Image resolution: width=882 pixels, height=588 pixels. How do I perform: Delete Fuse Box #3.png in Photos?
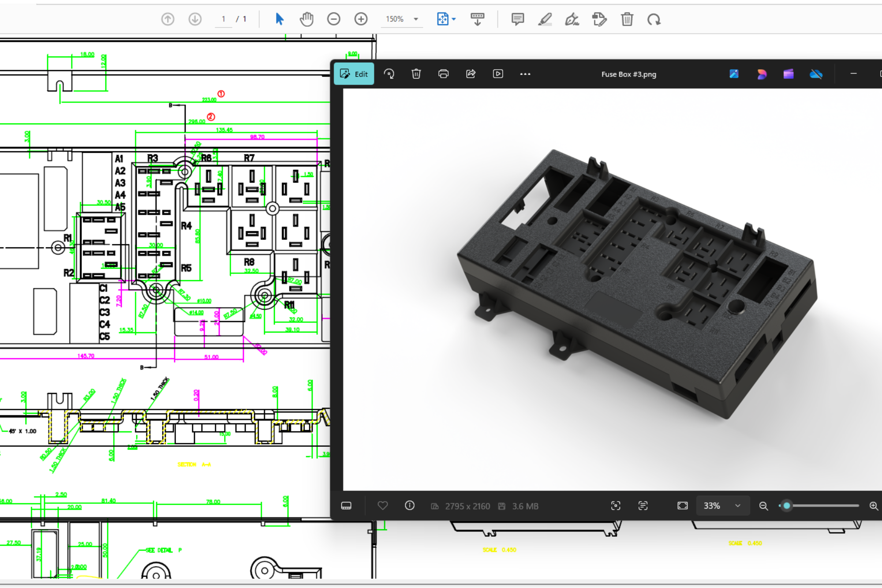pos(416,74)
